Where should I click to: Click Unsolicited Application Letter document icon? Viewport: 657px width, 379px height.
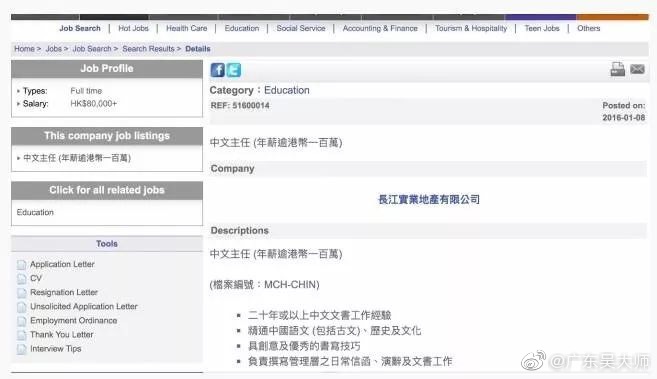click(21, 307)
